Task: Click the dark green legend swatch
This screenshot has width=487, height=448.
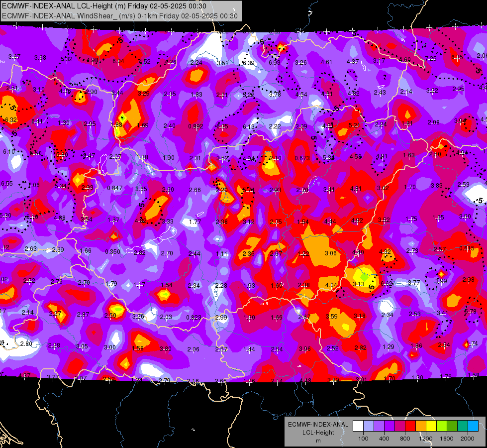Action: tap(452, 426)
